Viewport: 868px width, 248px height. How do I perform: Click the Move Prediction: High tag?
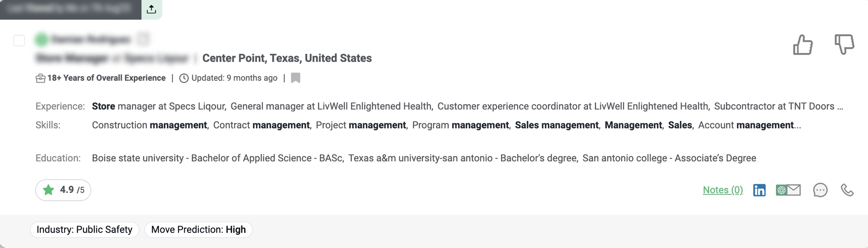pyautogui.click(x=198, y=230)
